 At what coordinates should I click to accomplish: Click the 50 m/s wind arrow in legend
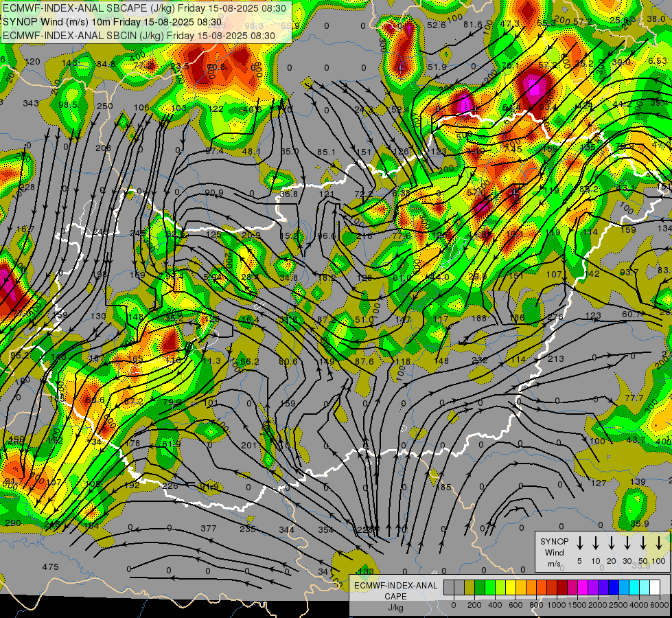click(643, 542)
